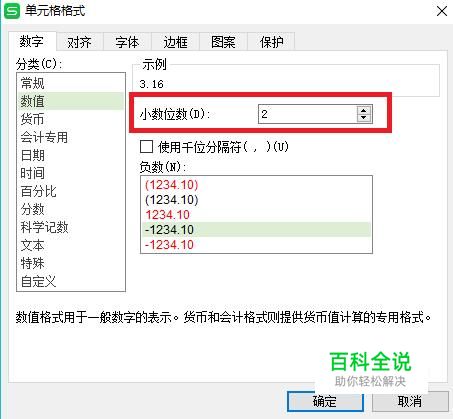This screenshot has width=453, height=419.
Task: Close the 单元格格式 dialog
Action: tap(442, 11)
